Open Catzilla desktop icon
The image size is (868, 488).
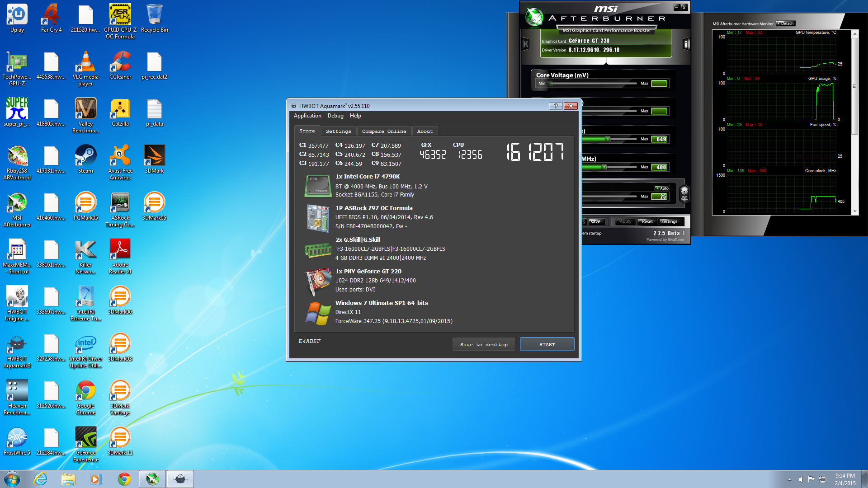[x=120, y=113]
